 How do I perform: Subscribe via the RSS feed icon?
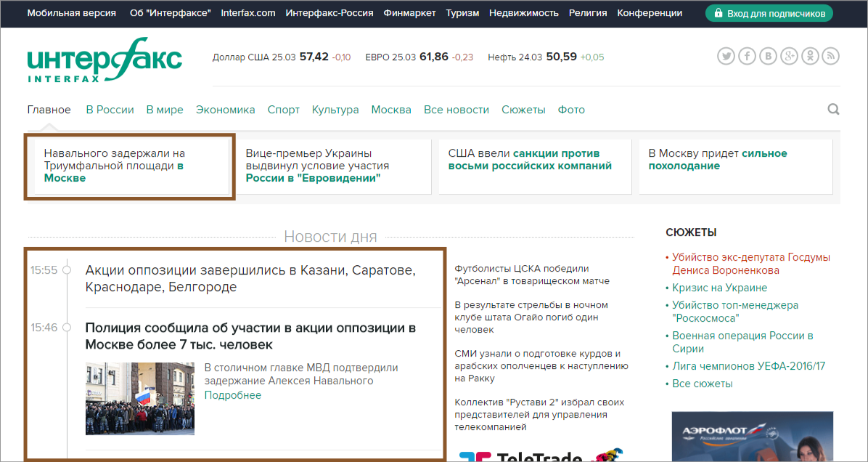[830, 57]
